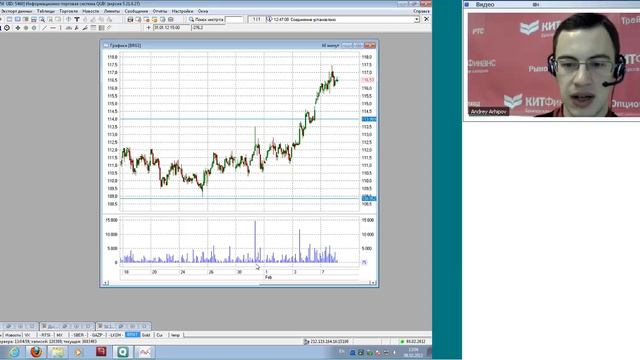Image resolution: width=640 pixels, height=360 pixels.
Task: Click the Видео panel header
Action: coord(552,4)
